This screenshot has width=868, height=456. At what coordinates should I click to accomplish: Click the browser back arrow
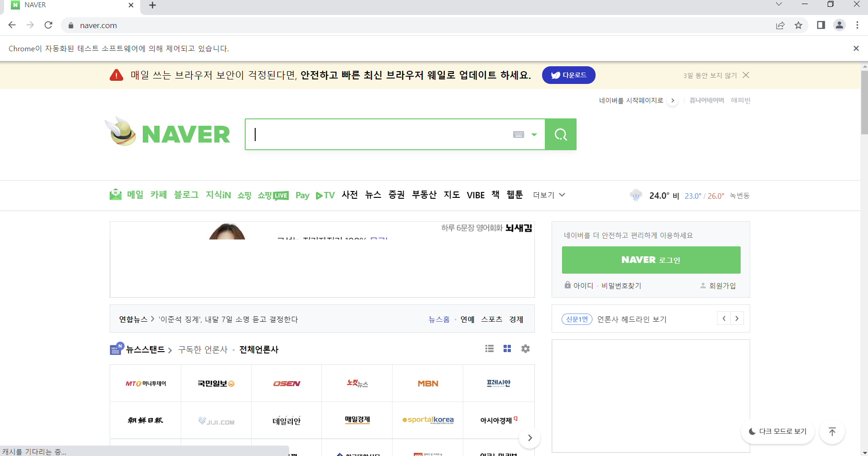coord(12,25)
